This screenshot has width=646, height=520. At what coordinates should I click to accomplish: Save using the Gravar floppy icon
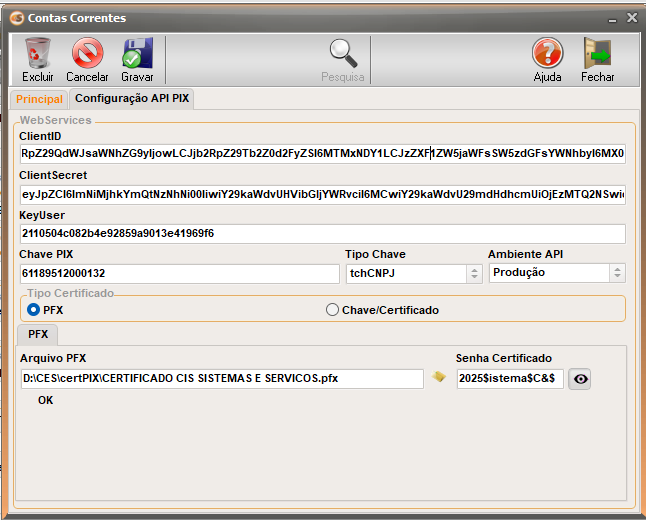137,54
